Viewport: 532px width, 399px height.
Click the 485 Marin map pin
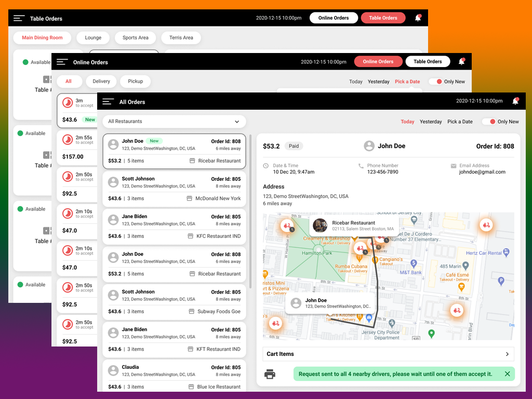[465, 265]
